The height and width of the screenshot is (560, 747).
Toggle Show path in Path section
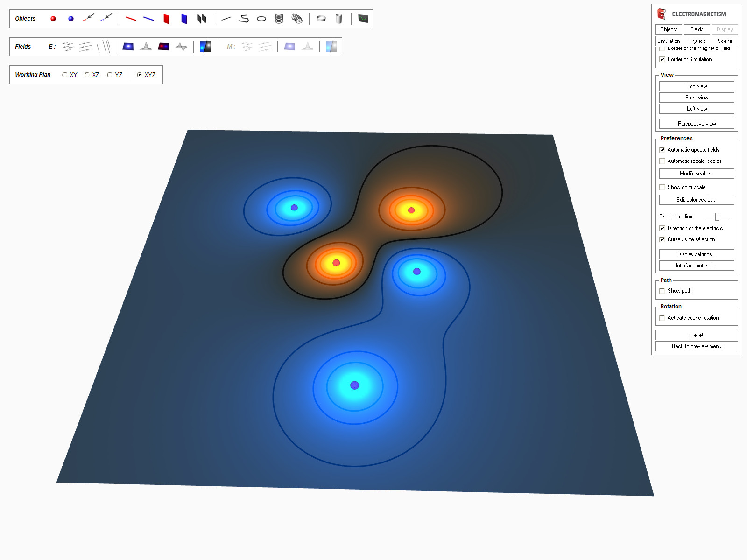click(x=662, y=290)
